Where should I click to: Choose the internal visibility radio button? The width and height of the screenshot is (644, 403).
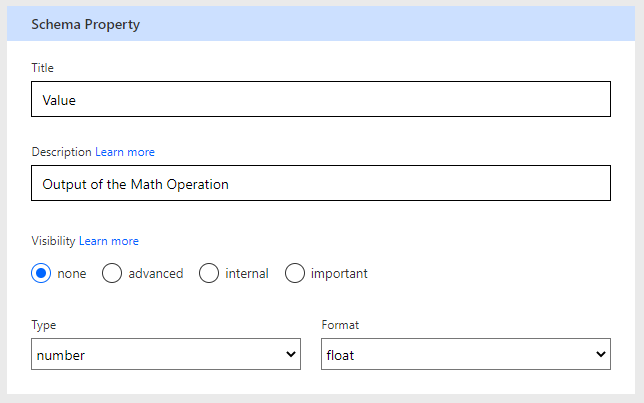pyautogui.click(x=209, y=273)
